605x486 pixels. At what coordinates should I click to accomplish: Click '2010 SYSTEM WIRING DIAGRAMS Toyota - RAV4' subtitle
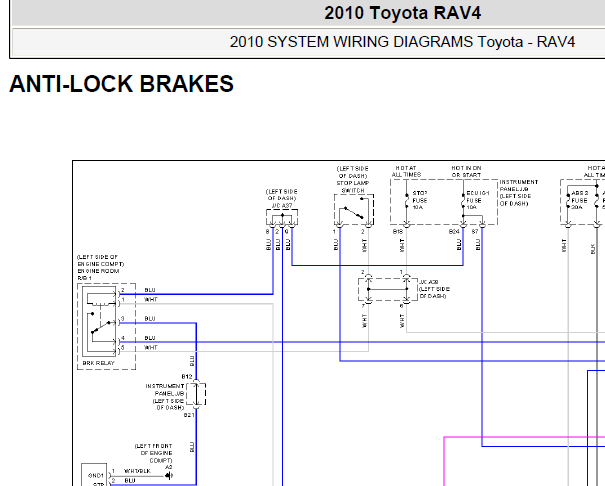[x=402, y=42]
